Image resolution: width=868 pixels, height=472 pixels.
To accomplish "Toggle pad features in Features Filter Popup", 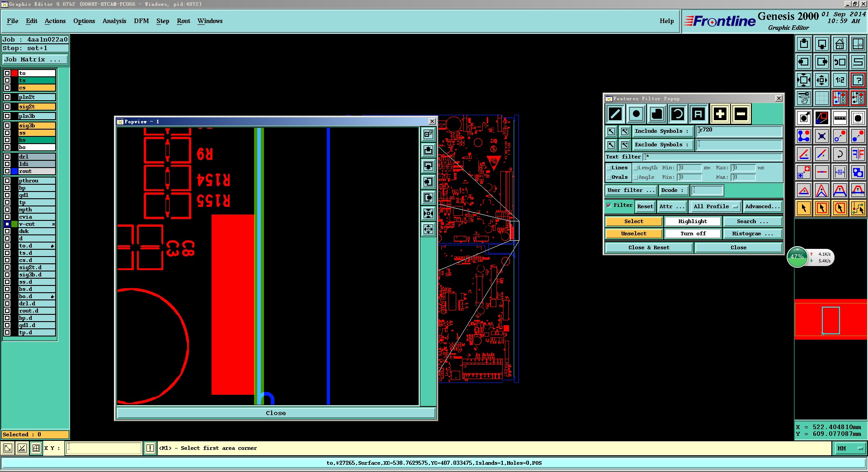I will [x=636, y=114].
